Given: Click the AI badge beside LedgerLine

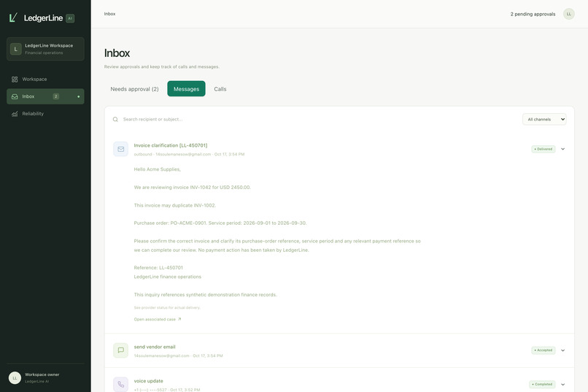Looking at the screenshot, I should tap(70, 18).
